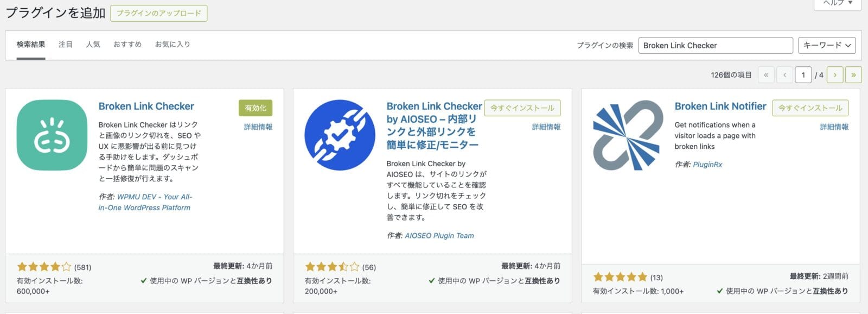
Task: Click the disabled previous page arrow
Action: pyautogui.click(x=784, y=75)
